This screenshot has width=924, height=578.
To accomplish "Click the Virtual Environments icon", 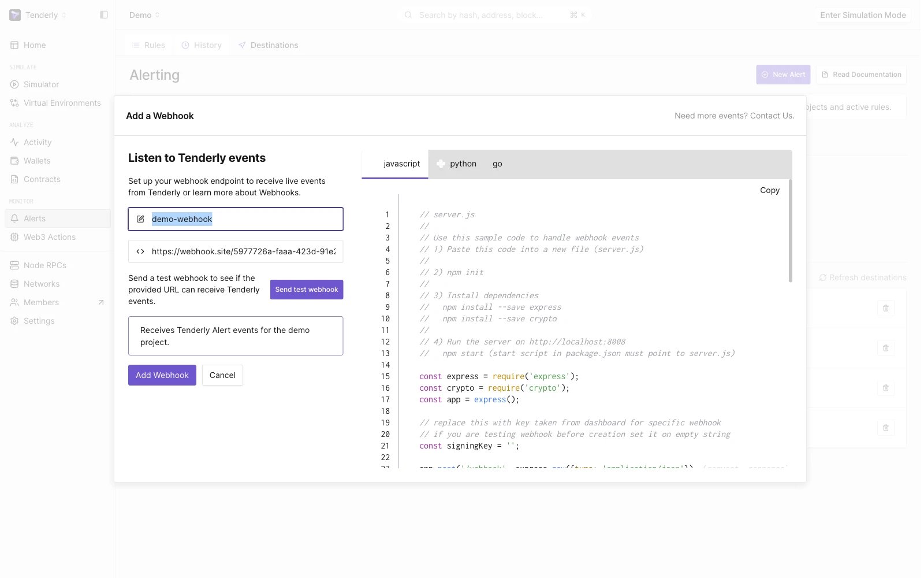I will [x=14, y=103].
